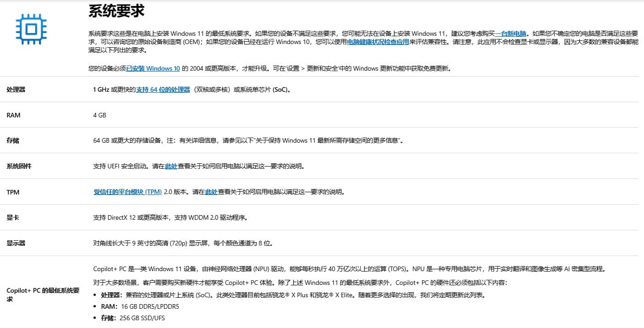This screenshot has width=644, height=328.
Task: Click the 系统固件 row label
Action: pos(19,167)
